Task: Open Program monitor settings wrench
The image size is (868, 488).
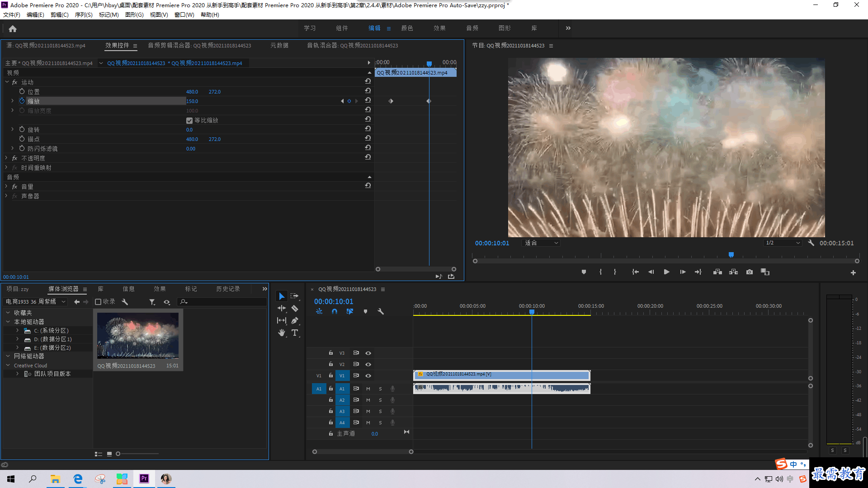Action: tap(811, 243)
